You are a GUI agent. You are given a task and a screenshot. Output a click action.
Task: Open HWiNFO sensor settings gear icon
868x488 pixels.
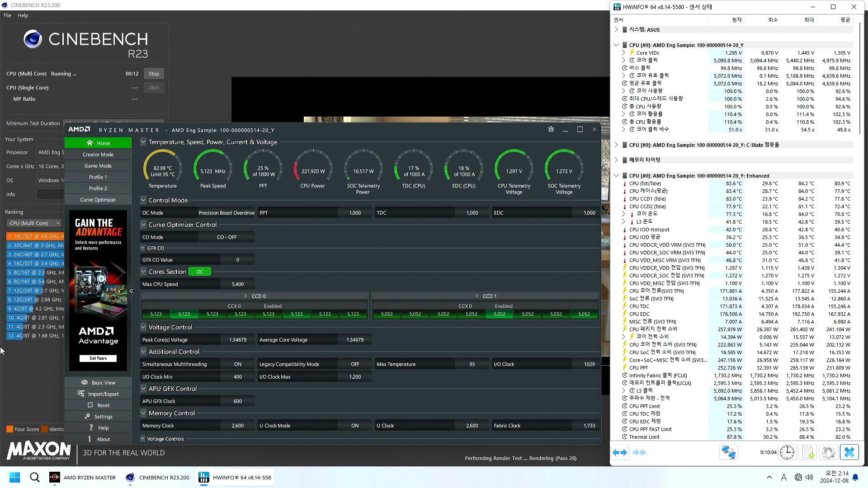coord(828,452)
